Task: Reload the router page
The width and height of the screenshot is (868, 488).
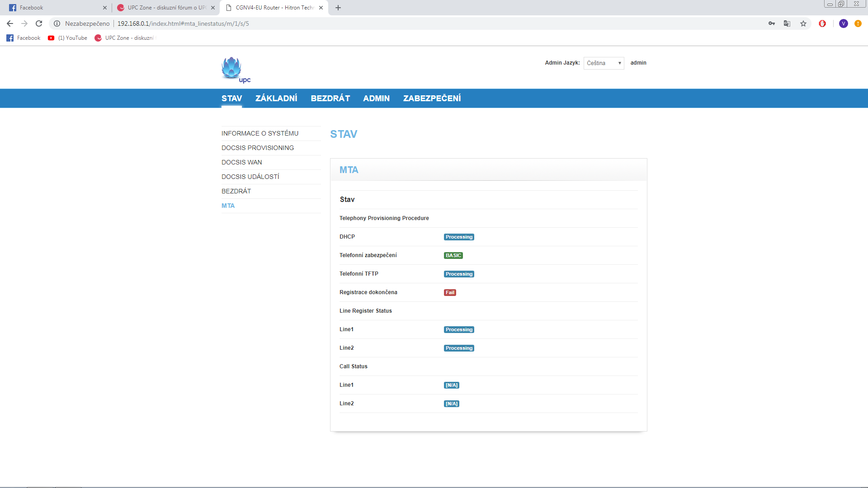Action: (39, 23)
